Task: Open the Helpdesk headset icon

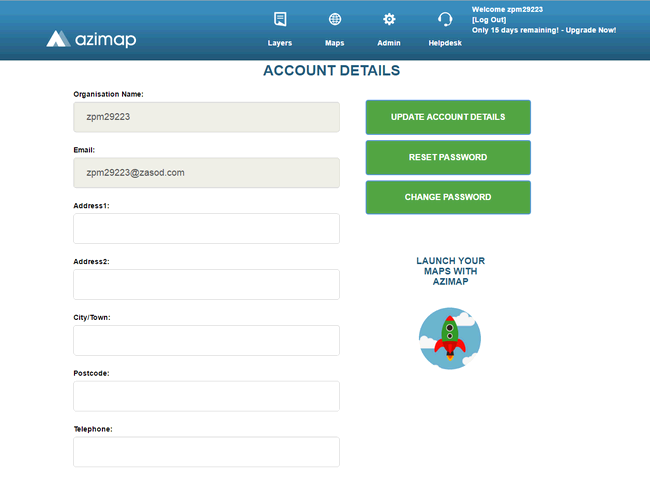Action: (x=445, y=19)
